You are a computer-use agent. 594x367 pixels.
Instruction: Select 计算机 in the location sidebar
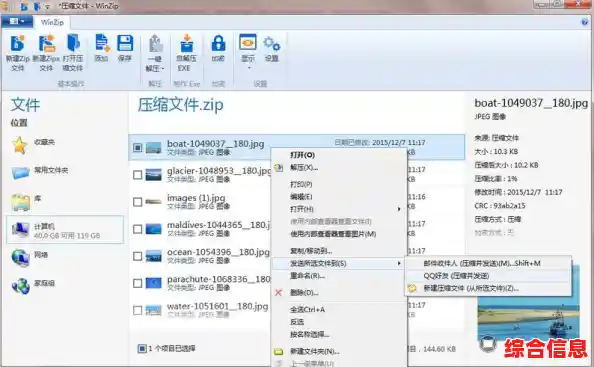coord(65,230)
